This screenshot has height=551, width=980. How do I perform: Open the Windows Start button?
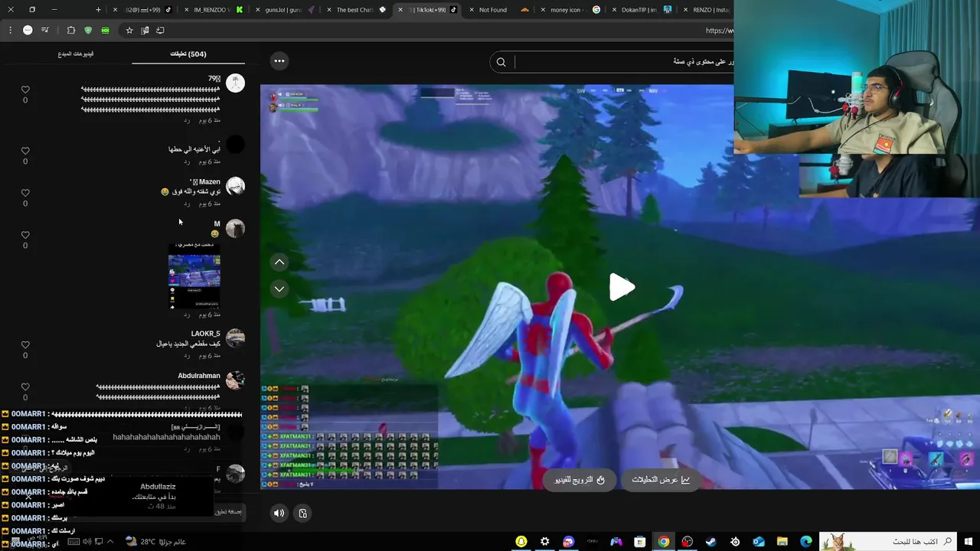point(969,542)
